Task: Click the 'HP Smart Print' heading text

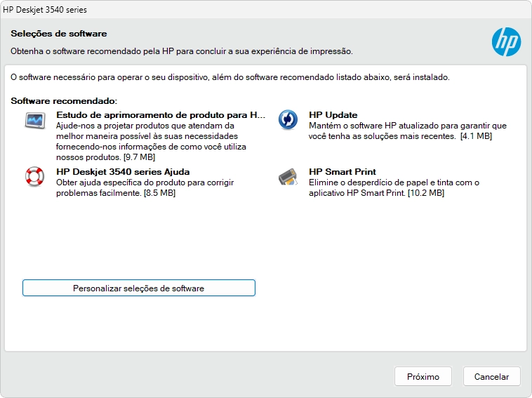Action: click(x=343, y=172)
